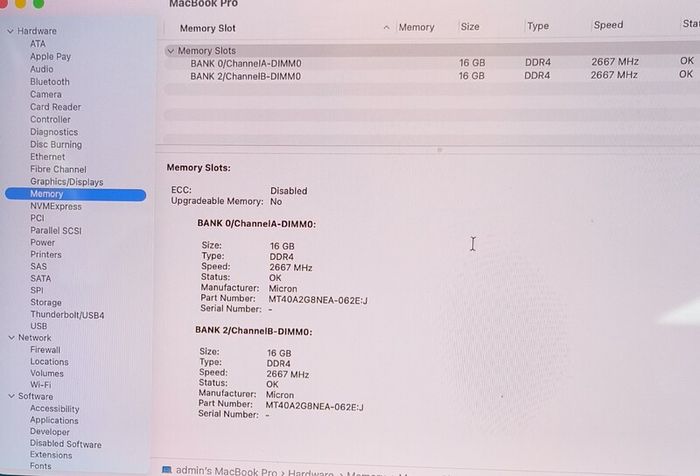Open NVMExpress entry
The height and width of the screenshot is (476, 700).
(x=56, y=206)
